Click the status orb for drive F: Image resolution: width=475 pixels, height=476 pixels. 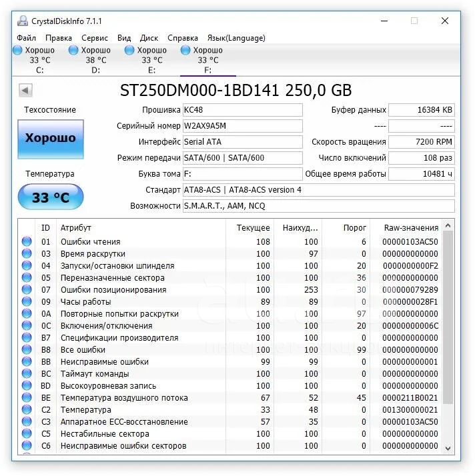(185, 50)
